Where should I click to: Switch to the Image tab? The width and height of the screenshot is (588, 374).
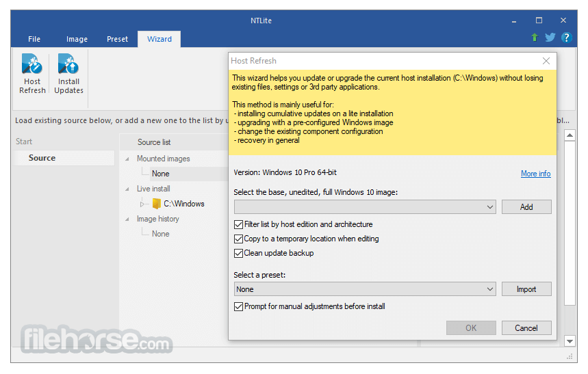pyautogui.click(x=77, y=39)
